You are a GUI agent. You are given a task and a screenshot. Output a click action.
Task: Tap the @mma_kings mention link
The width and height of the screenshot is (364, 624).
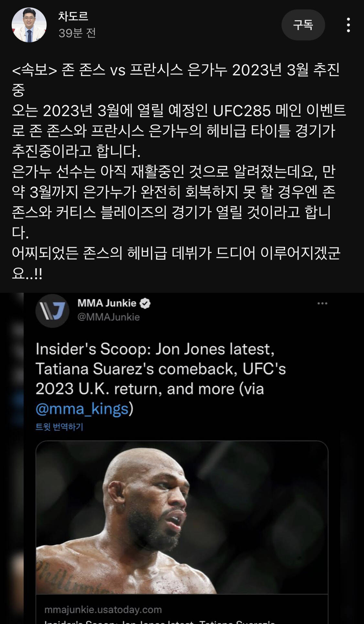pos(82,409)
